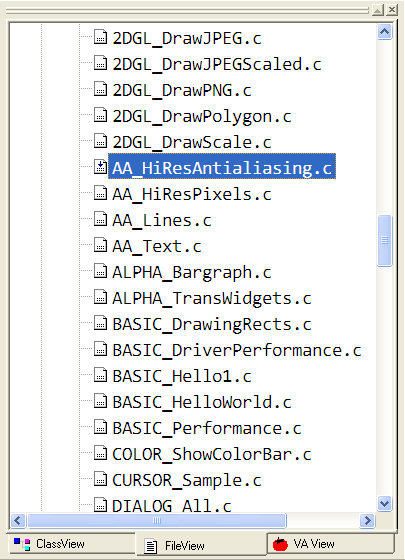This screenshot has width=405, height=560.
Task: Switch to the ClassView tab
Action: pos(71,544)
